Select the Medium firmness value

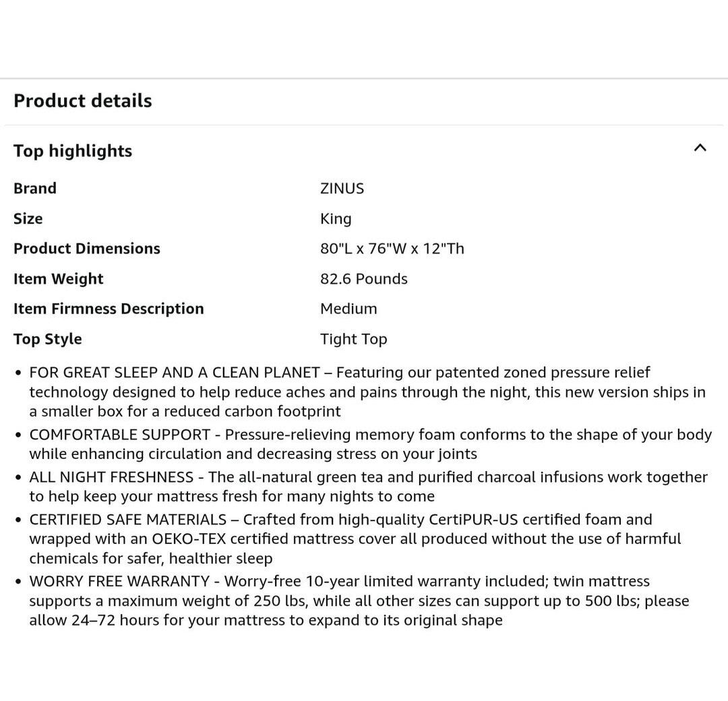[348, 309]
